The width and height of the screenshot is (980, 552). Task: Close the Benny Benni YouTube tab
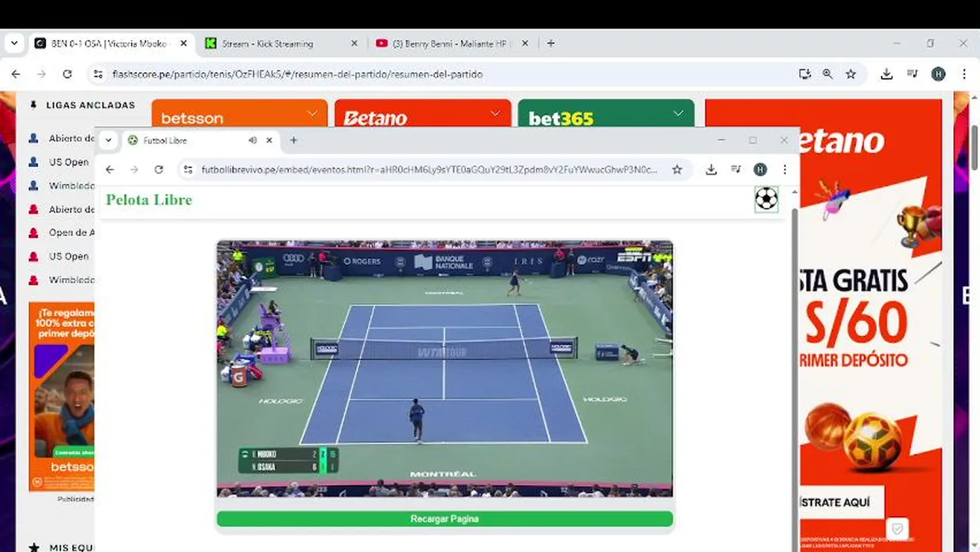coord(525,44)
